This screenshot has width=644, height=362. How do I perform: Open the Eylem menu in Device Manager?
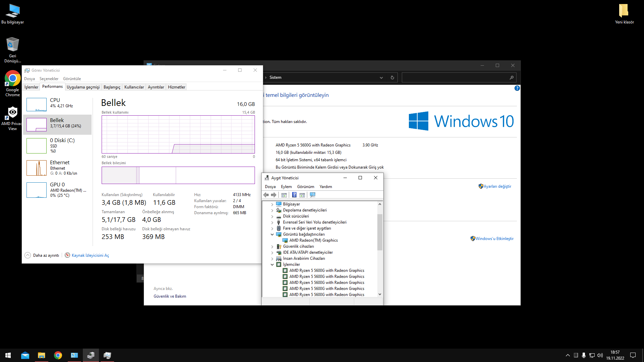coord(286,187)
